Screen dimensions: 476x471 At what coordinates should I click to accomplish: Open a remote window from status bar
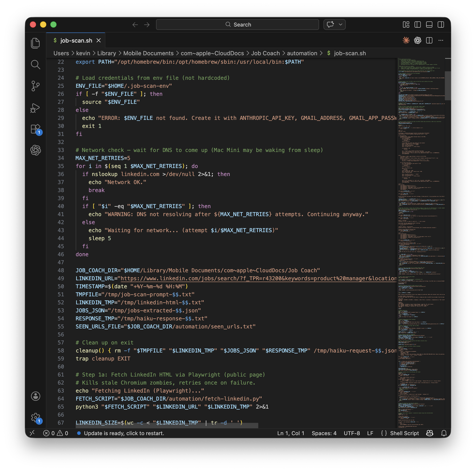coord(32,433)
